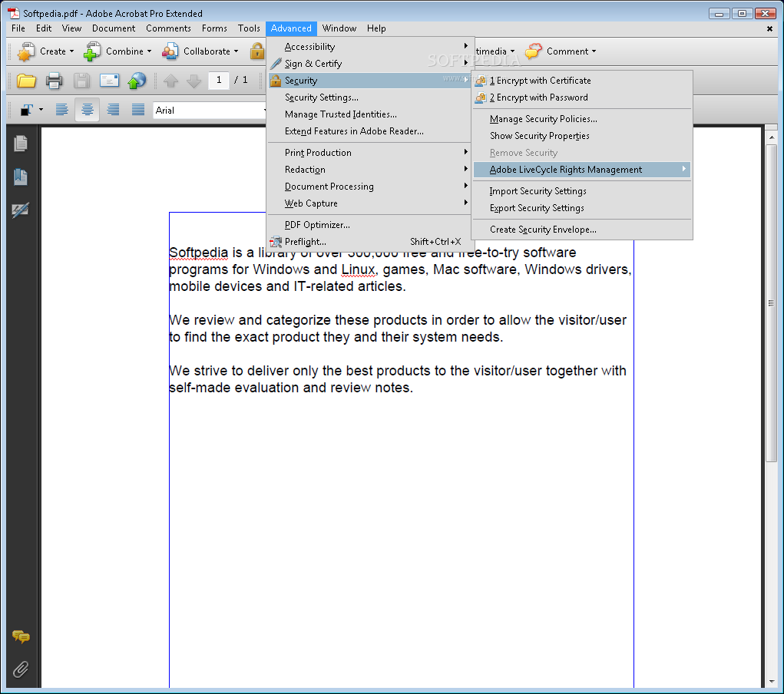Click the Collaborate people icon
The height and width of the screenshot is (694, 784).
(x=170, y=51)
